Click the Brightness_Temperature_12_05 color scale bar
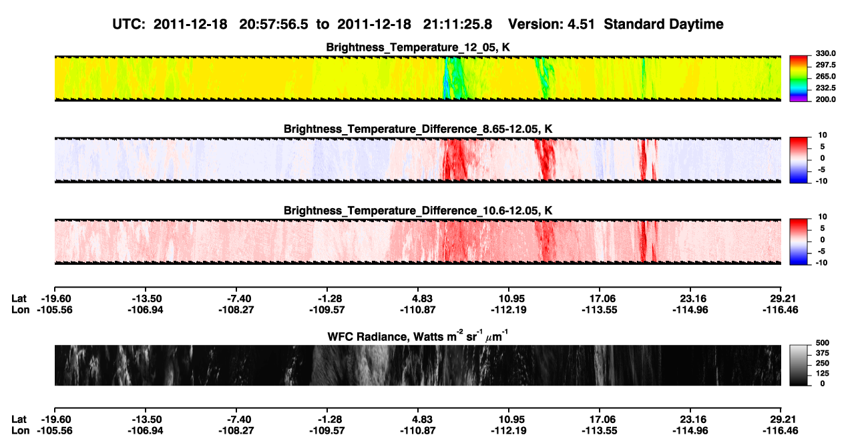The width and height of the screenshot is (868, 445). click(x=799, y=77)
